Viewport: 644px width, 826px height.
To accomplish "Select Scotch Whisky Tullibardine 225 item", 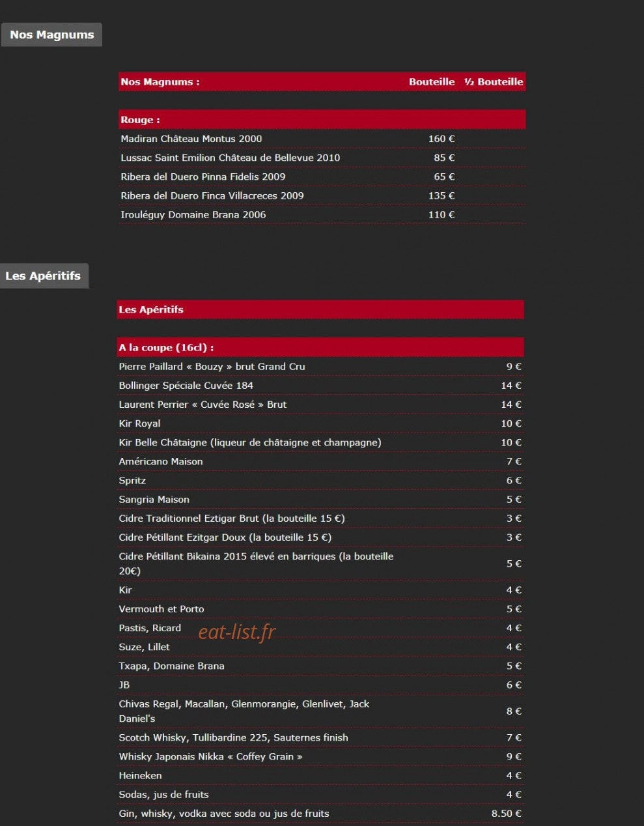I will click(233, 737).
